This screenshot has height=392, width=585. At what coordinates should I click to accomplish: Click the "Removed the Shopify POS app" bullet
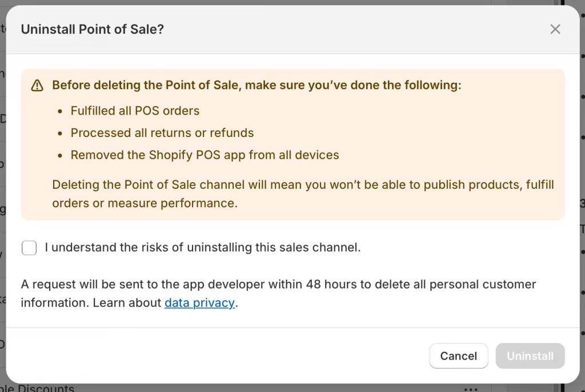point(205,155)
